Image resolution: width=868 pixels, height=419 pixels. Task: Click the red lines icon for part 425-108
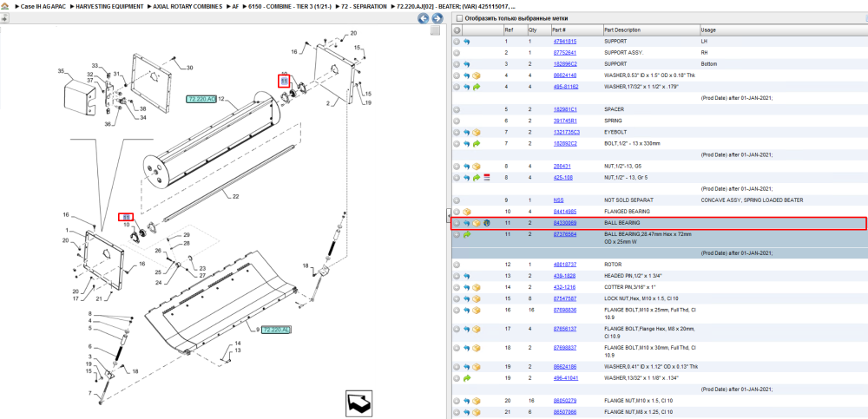[487, 178]
